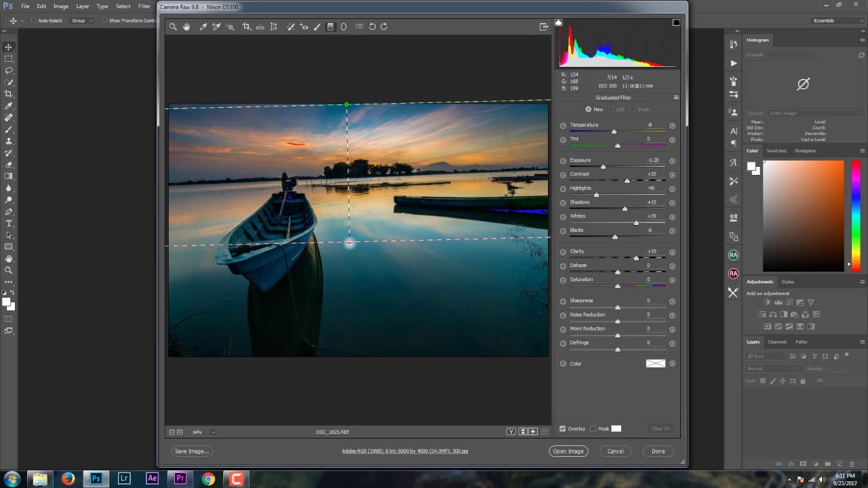Toggle full screen mode in Camera Raw

tap(544, 26)
